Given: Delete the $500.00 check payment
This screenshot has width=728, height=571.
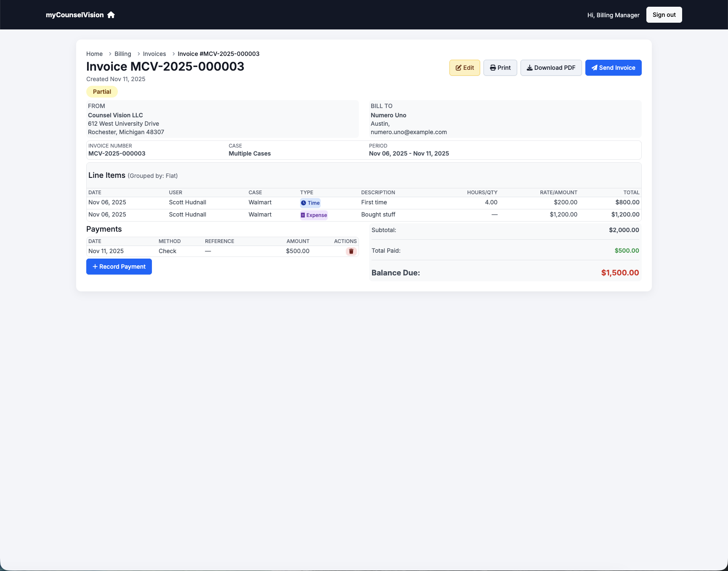Looking at the screenshot, I should [x=351, y=251].
